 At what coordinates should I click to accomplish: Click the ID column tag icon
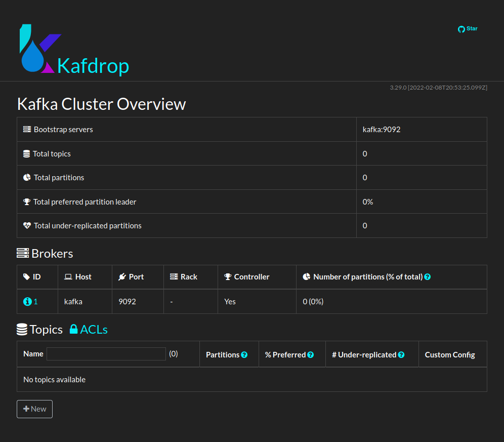(x=26, y=276)
